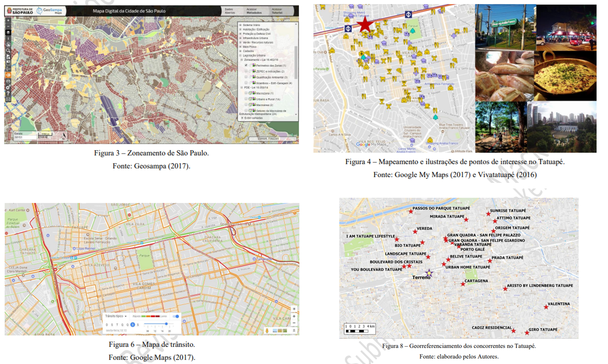Drop the Street View pegman icon
The height and width of the screenshot is (364, 608).
click(267, 330)
